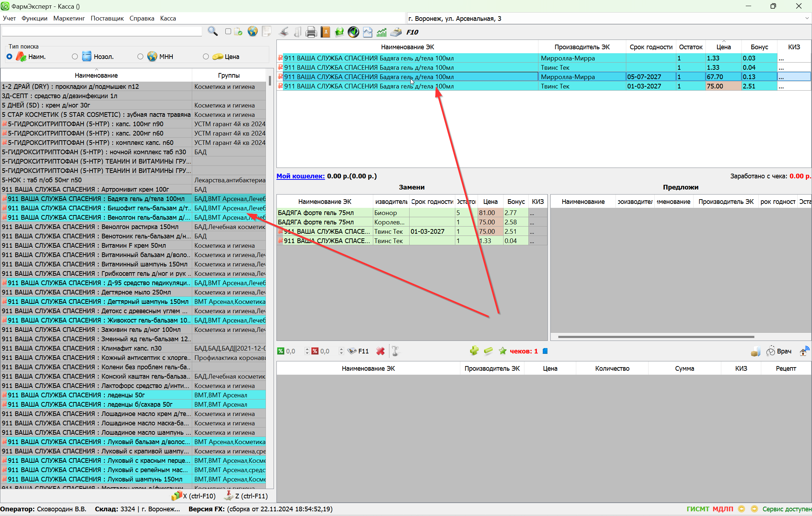812x516 pixels.
Task: Click the green plus add-receipt icon
Action: coord(474,351)
